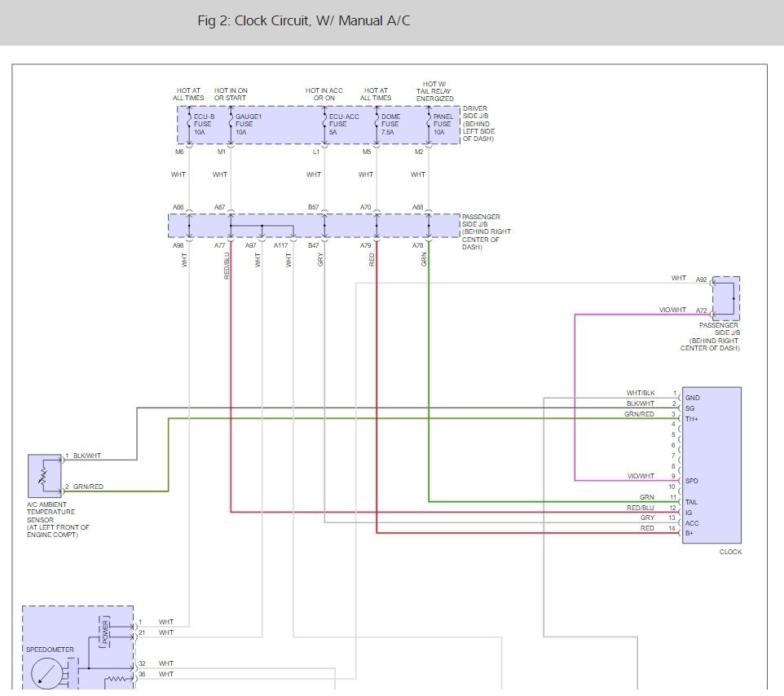Click the PANEL 10A fuse symbol
The image size is (784, 696).
429,124
